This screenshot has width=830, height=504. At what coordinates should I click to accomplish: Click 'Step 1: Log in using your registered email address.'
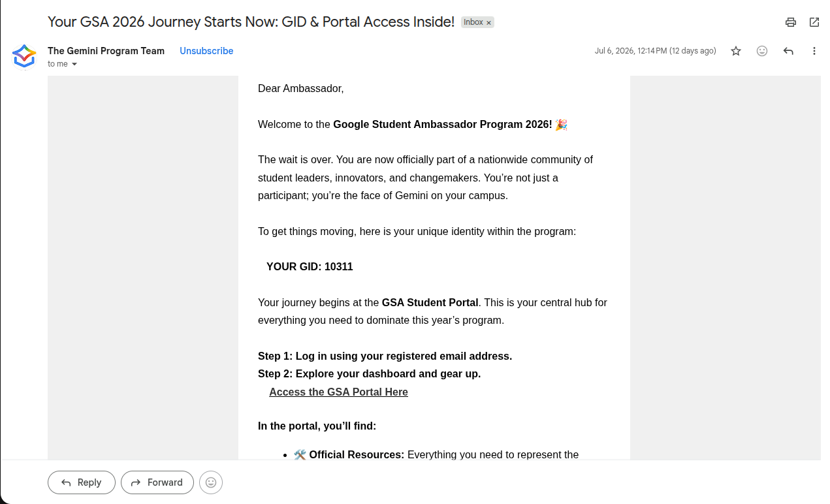tap(385, 356)
